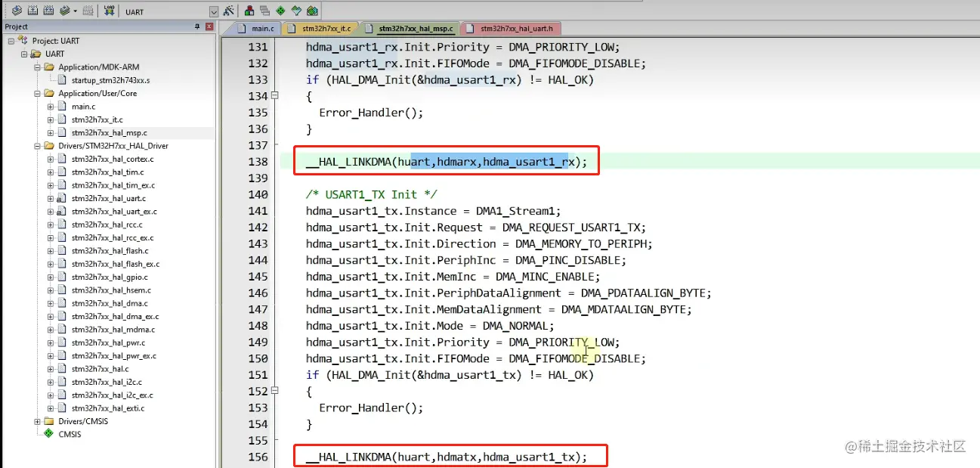This screenshot has height=468, width=980.
Task: Open the Pack Installer icon
Action: 312,11
